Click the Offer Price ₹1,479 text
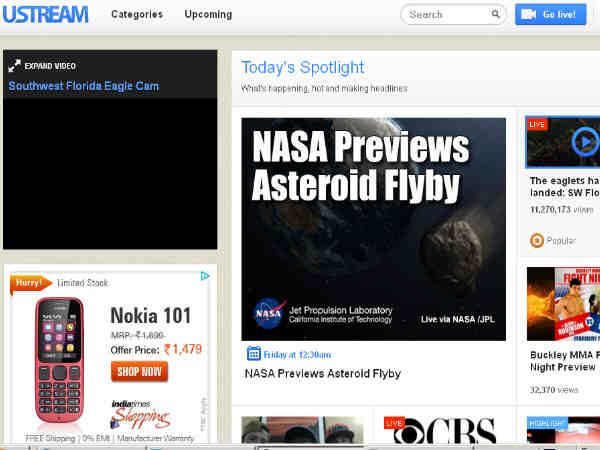This screenshot has height=450, width=600. point(156,350)
